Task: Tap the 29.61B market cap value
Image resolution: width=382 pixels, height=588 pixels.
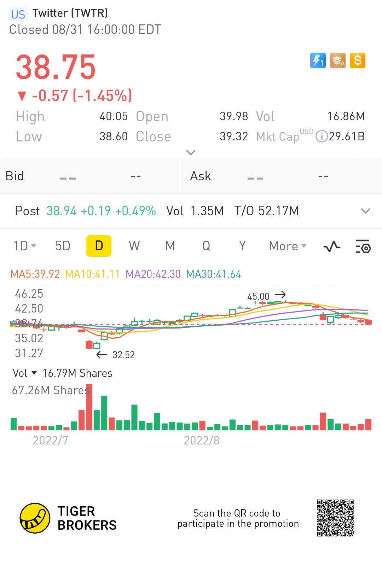Action: tap(347, 136)
